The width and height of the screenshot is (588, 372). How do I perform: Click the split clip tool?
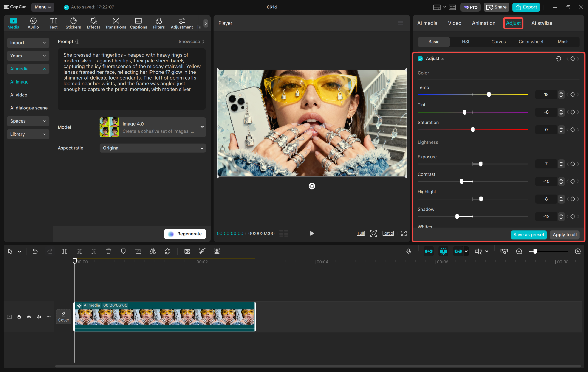(64, 251)
